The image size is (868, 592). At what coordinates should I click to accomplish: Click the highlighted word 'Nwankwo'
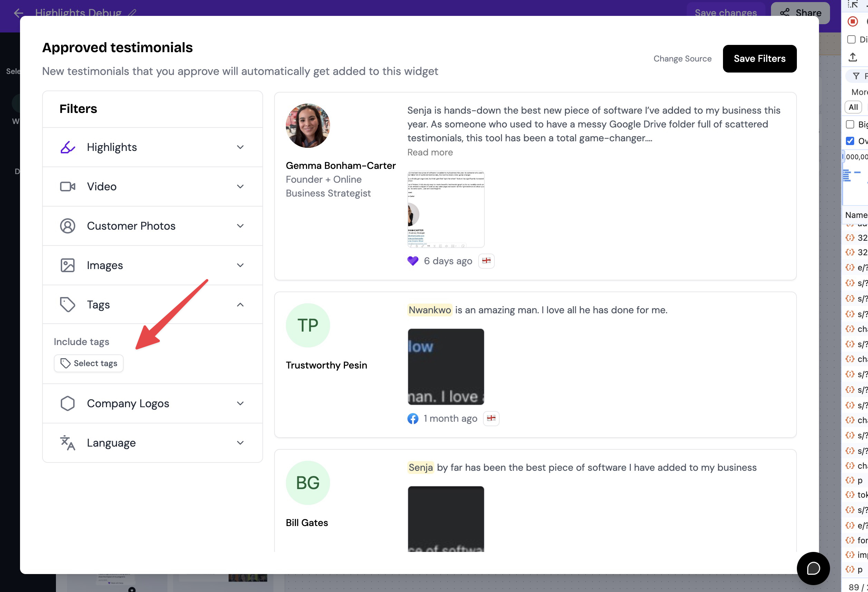pyautogui.click(x=430, y=310)
